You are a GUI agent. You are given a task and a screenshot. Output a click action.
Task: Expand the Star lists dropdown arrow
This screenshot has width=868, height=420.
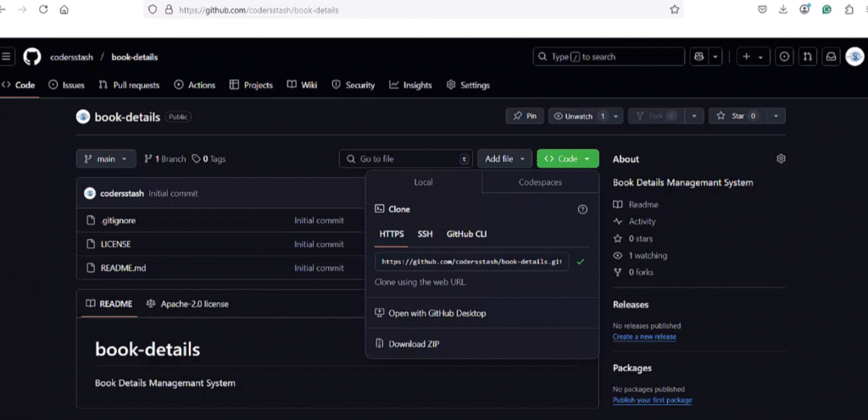(x=776, y=116)
